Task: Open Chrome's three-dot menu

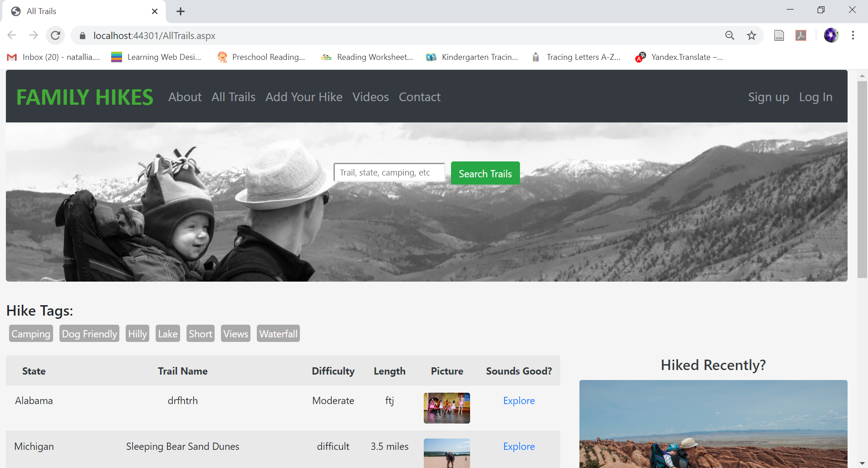Action: tap(853, 35)
